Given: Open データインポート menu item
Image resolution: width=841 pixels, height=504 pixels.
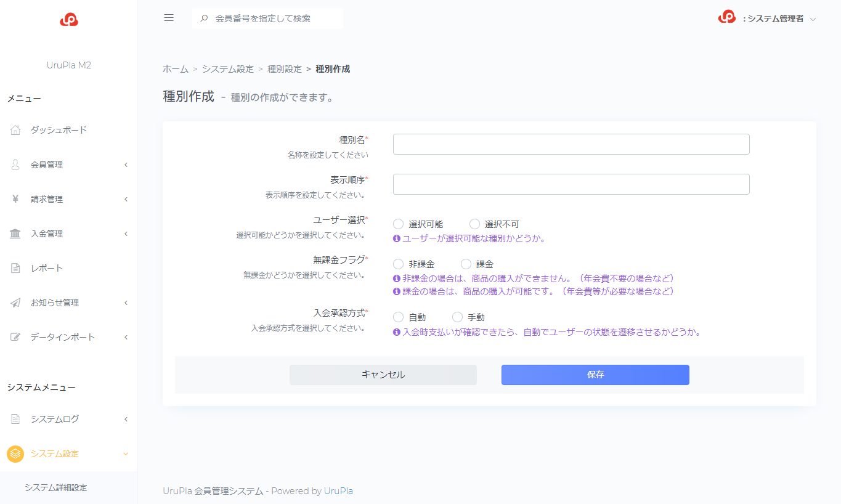Looking at the screenshot, I should click(x=68, y=337).
